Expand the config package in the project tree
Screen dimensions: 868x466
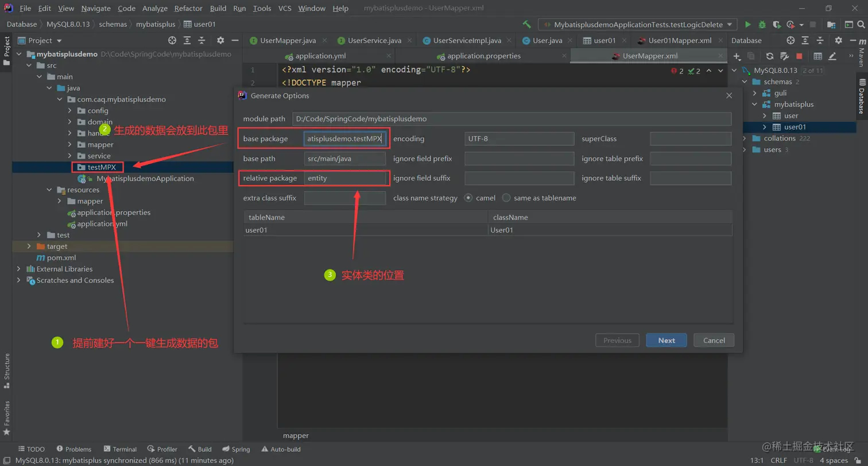[x=69, y=110]
